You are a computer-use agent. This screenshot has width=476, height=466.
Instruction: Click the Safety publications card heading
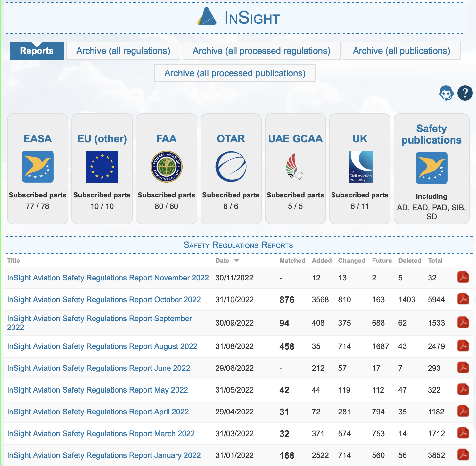[x=431, y=134]
